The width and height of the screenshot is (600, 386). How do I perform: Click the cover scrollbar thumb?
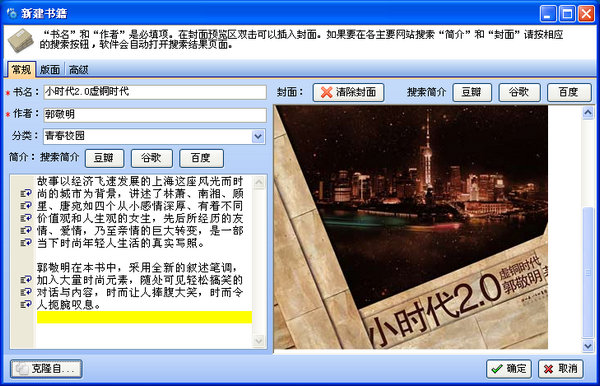coord(588,272)
